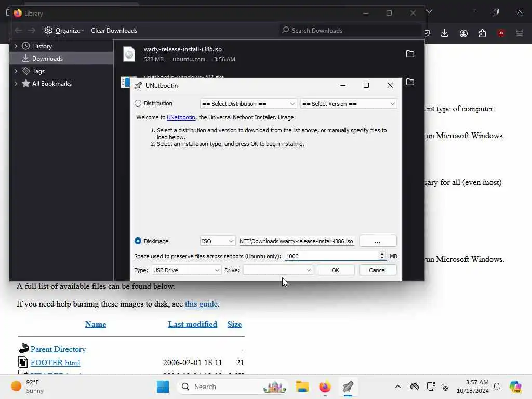Click the iso file disc icon
The width and height of the screenshot is (532, 399).
(129, 54)
